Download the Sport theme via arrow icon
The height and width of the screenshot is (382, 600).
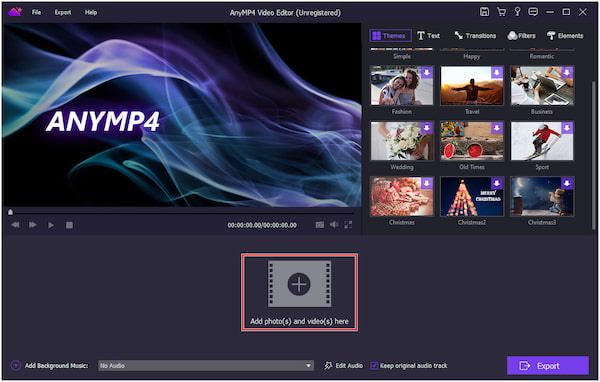tap(567, 128)
